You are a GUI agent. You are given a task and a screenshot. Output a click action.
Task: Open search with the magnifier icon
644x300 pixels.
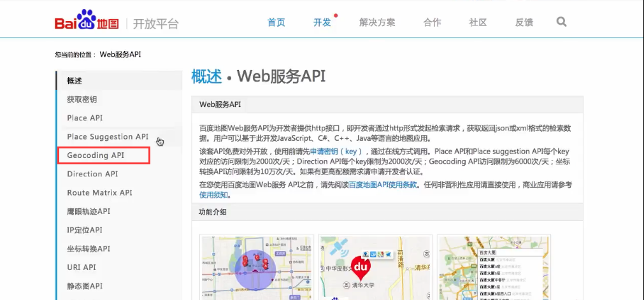click(x=561, y=22)
